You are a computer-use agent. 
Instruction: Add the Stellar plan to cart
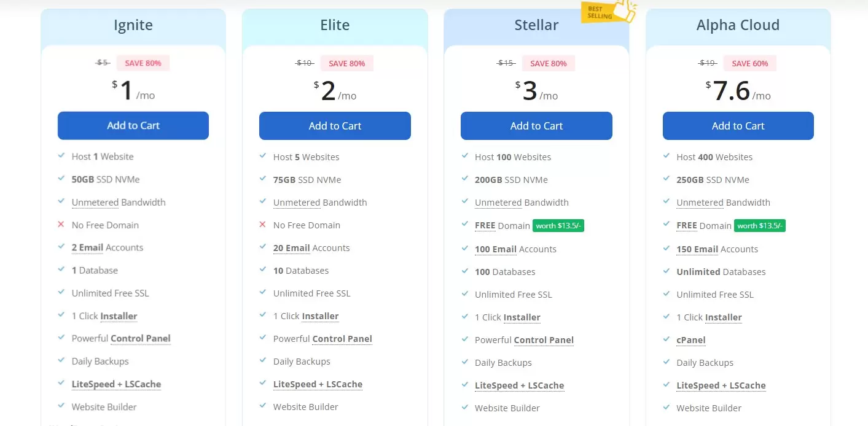[x=536, y=126]
